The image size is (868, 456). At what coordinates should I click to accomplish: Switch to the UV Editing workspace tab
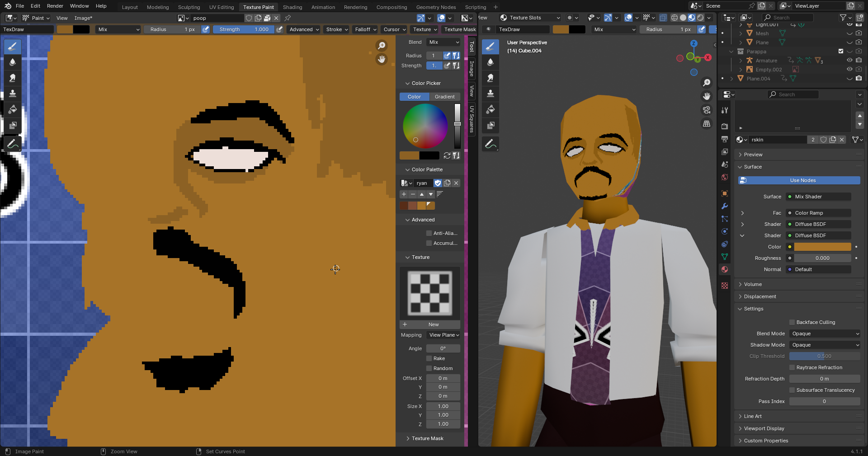pos(222,7)
